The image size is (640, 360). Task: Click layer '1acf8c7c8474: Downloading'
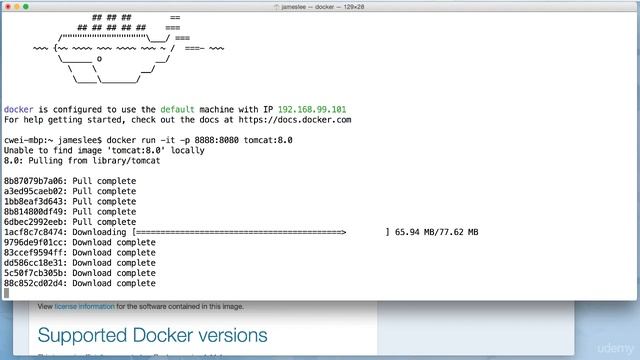click(65, 232)
